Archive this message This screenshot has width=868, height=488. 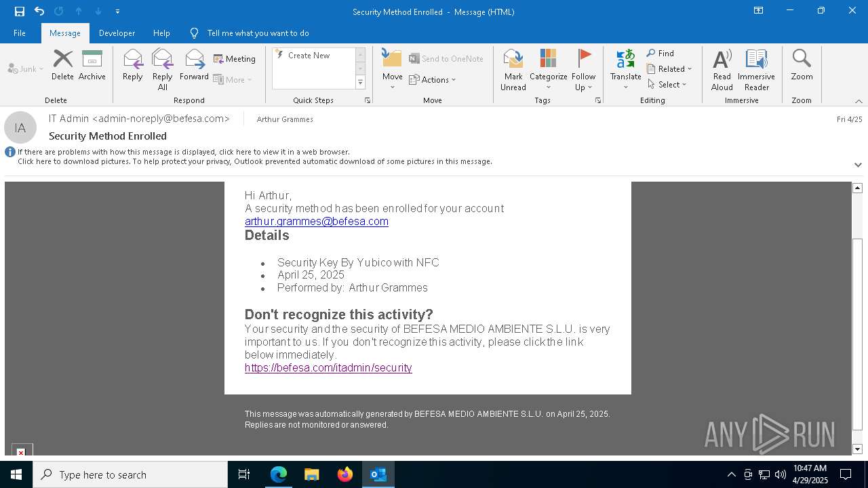point(92,65)
